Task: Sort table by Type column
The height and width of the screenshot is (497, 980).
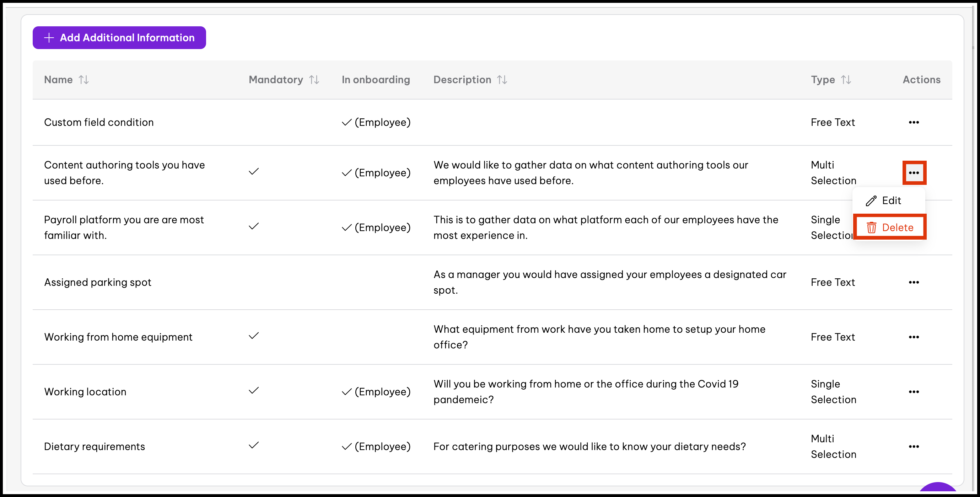Action: [846, 80]
